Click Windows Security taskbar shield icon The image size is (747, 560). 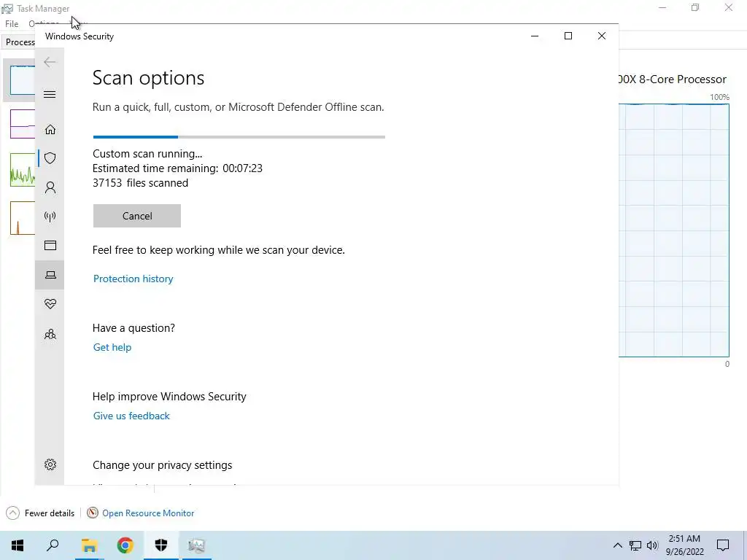[x=161, y=545]
